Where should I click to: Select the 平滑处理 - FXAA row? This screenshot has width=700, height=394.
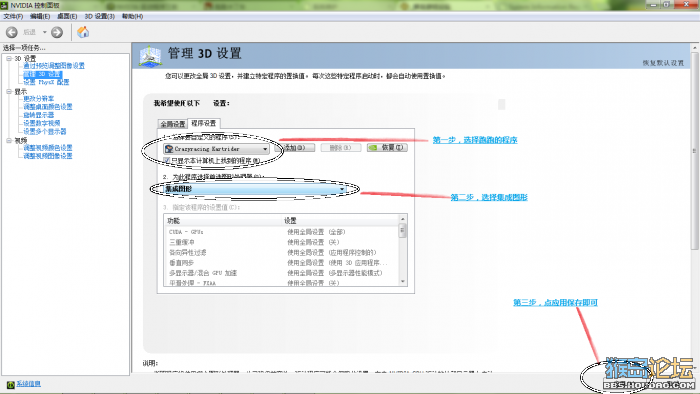tap(281, 282)
